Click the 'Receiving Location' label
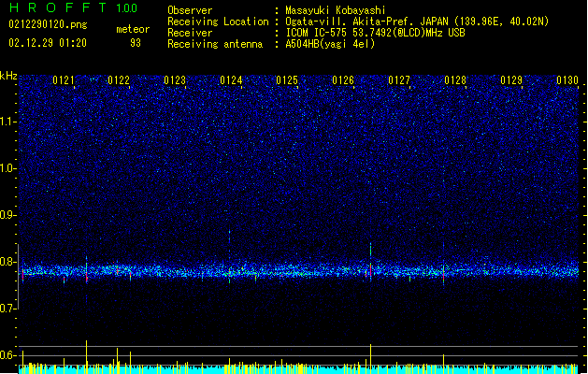The image size is (588, 374). [218, 22]
